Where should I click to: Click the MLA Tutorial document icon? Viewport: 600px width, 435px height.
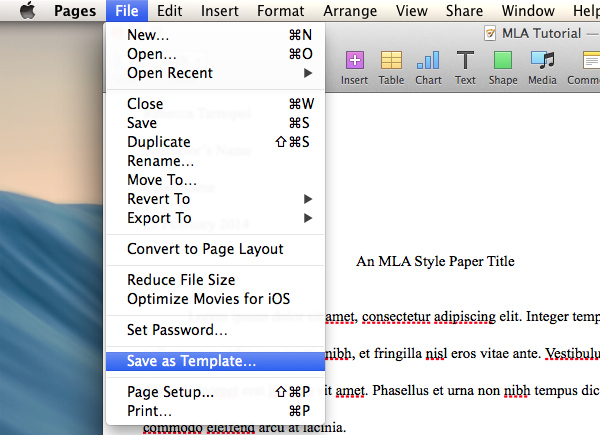tap(490, 33)
